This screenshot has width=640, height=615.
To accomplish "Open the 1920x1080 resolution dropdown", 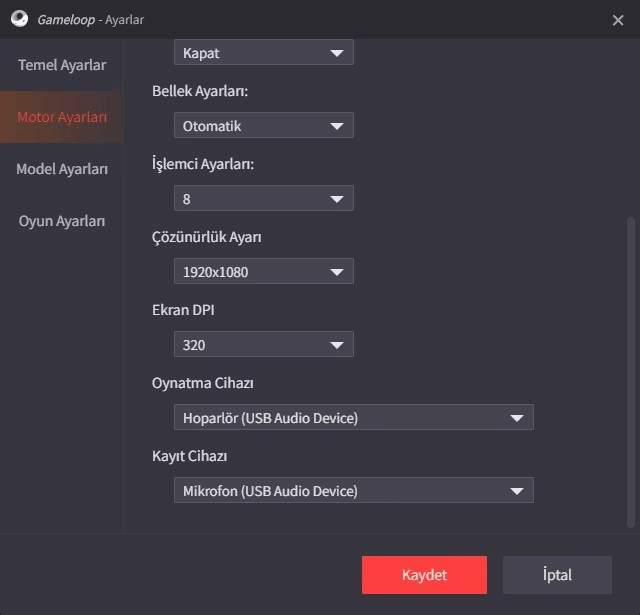I will [264, 271].
